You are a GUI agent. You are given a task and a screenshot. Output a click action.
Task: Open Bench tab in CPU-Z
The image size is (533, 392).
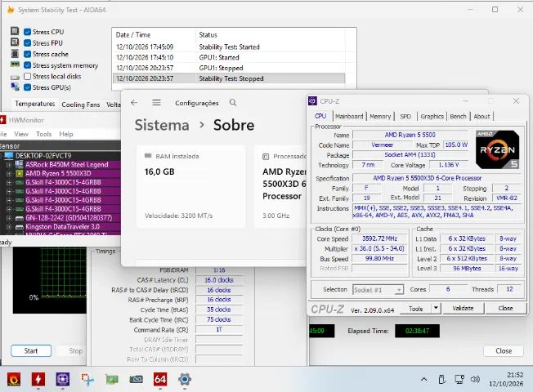pyautogui.click(x=458, y=116)
